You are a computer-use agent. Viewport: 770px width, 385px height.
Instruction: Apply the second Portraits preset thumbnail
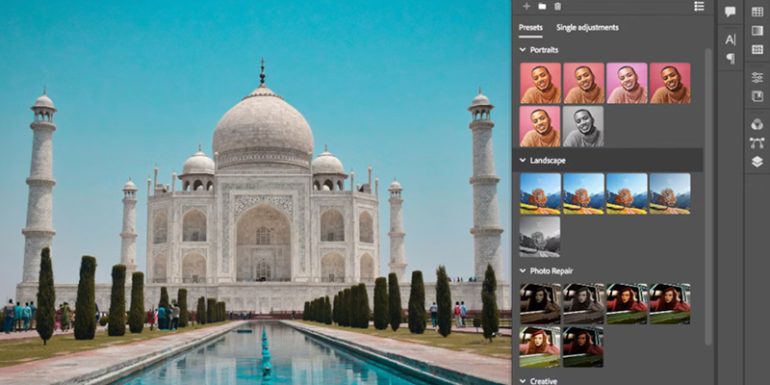coord(583,83)
